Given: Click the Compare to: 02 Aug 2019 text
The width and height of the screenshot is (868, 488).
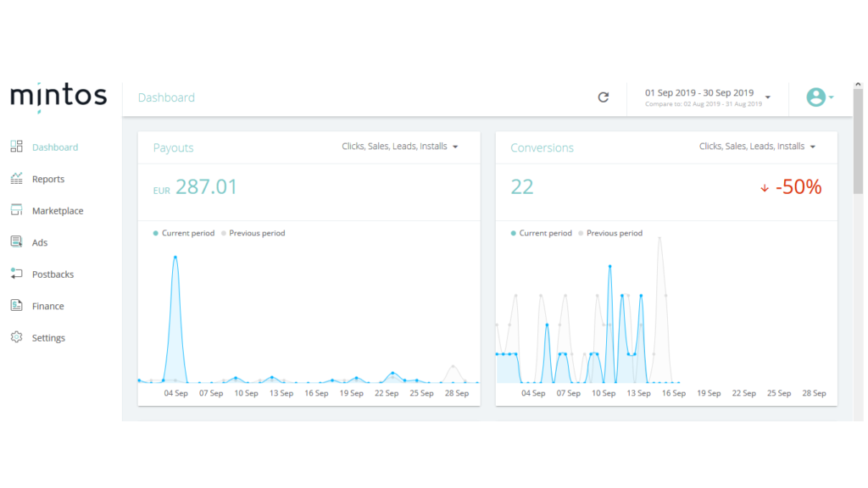Looking at the screenshot, I should coord(704,104).
